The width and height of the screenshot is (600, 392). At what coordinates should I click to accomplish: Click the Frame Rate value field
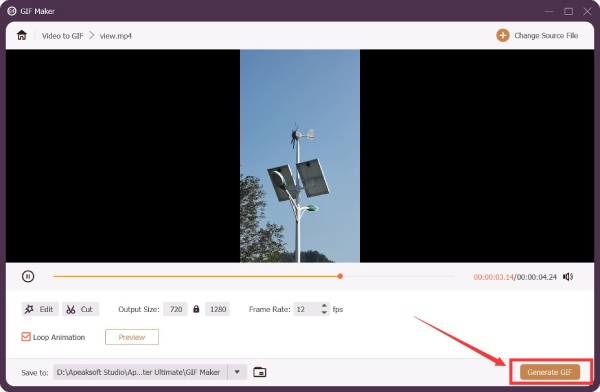click(x=307, y=309)
